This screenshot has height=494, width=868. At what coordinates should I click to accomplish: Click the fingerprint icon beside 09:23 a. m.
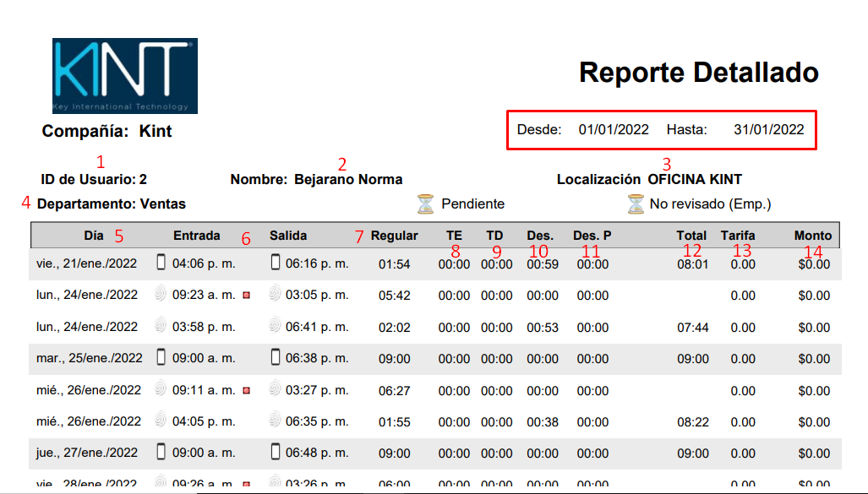tap(161, 296)
